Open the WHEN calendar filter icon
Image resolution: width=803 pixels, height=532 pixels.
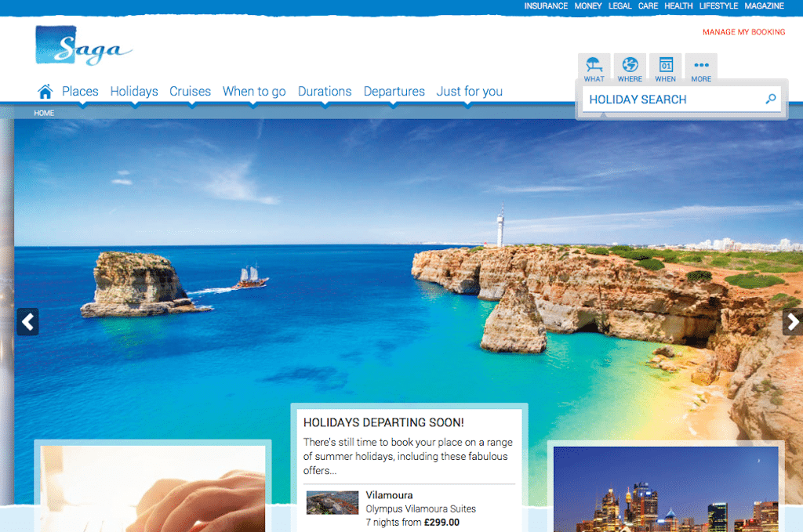[x=665, y=69]
